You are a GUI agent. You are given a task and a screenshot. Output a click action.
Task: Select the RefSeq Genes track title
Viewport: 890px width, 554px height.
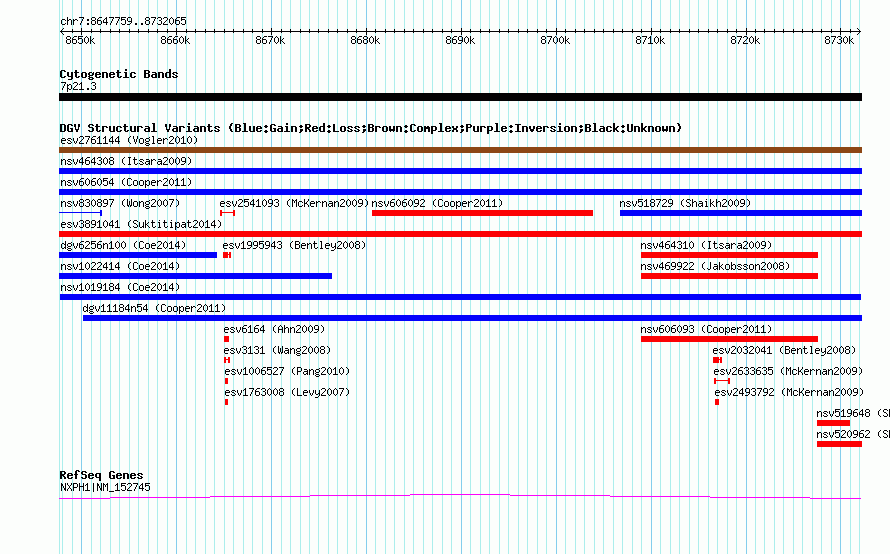(101, 475)
